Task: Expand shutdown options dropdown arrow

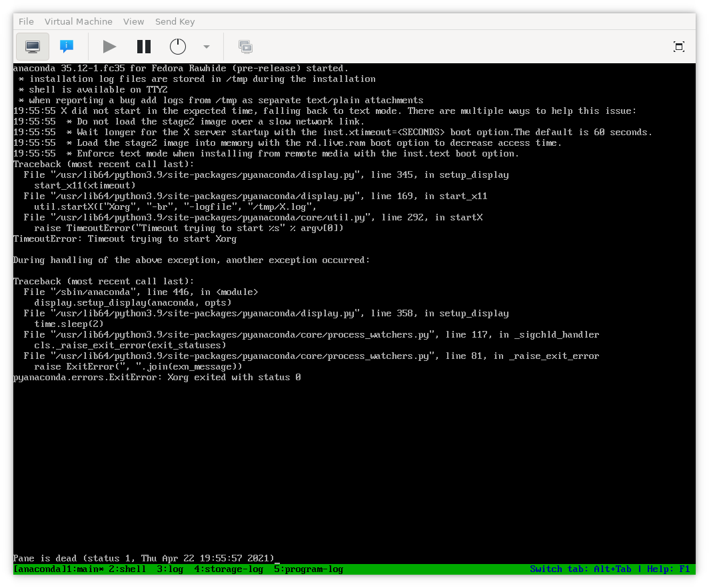Action: click(x=206, y=47)
